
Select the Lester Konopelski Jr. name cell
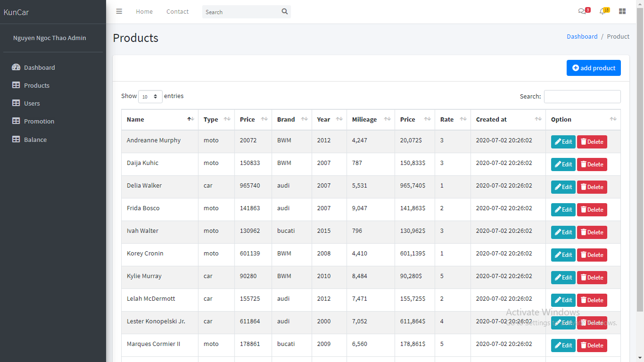click(160, 323)
